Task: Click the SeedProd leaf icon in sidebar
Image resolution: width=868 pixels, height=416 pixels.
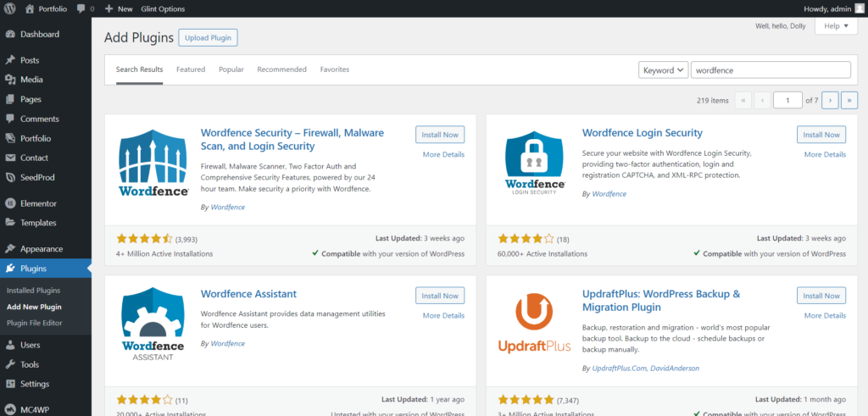Action: 10,178
